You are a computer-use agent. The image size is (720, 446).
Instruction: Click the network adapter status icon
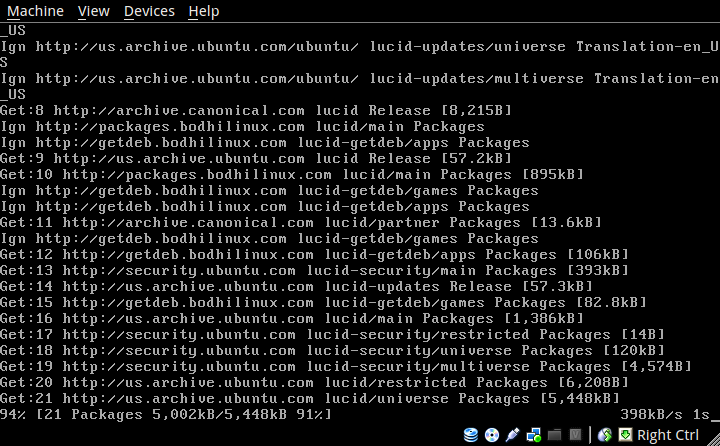[x=533, y=435]
